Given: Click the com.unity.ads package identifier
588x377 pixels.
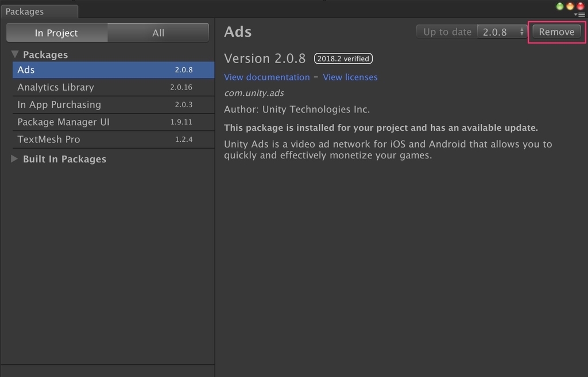Looking at the screenshot, I should click(x=254, y=93).
